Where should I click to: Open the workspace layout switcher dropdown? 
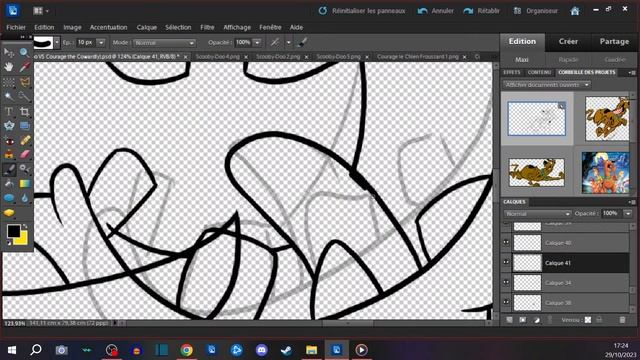click(x=40, y=11)
